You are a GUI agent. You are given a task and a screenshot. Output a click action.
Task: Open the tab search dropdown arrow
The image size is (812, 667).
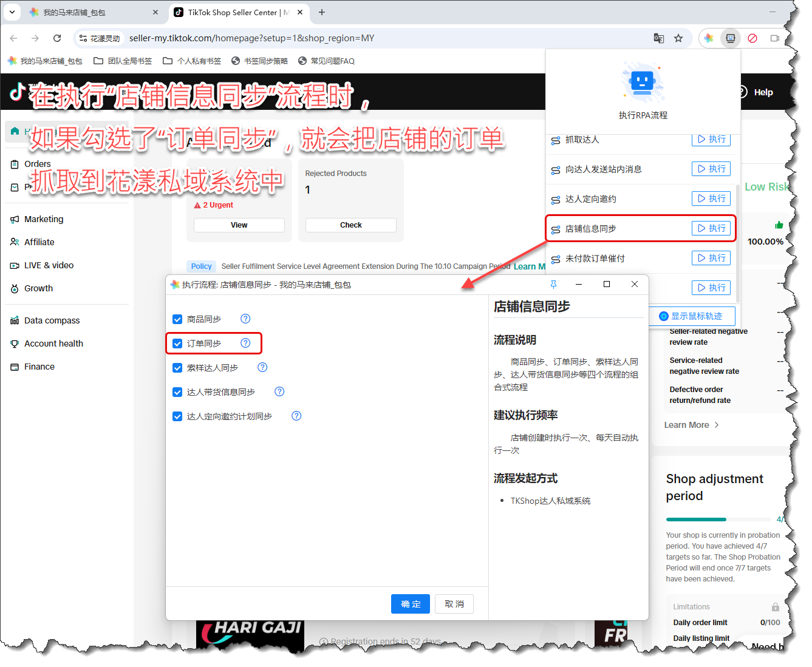(12, 12)
